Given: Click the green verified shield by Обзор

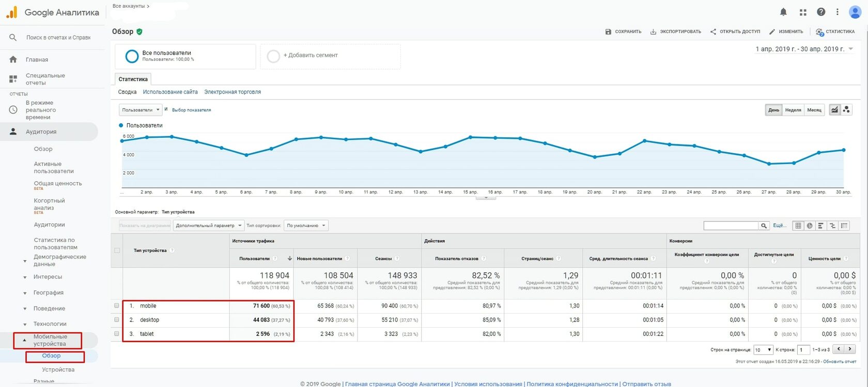Looking at the screenshot, I should click(139, 31).
